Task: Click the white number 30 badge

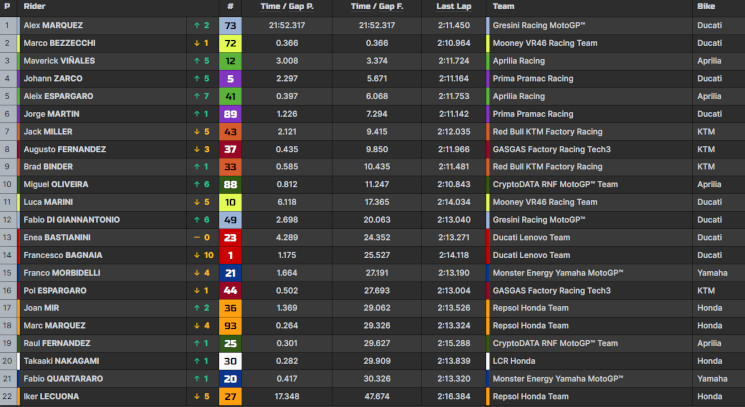Action: coord(230,361)
